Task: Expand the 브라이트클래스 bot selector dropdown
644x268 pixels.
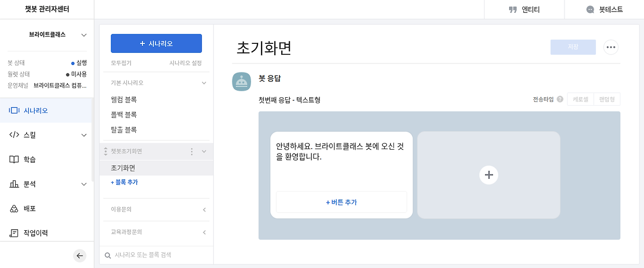Action: click(84, 35)
